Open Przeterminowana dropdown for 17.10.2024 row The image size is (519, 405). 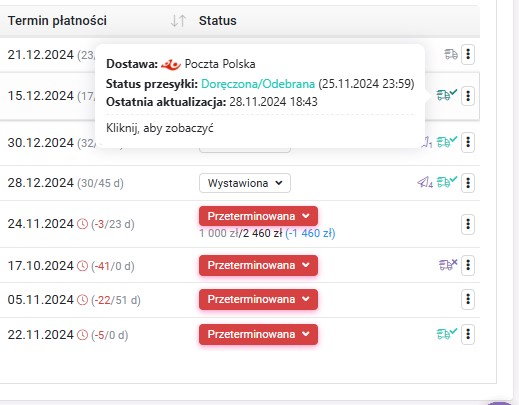pyautogui.click(x=258, y=265)
